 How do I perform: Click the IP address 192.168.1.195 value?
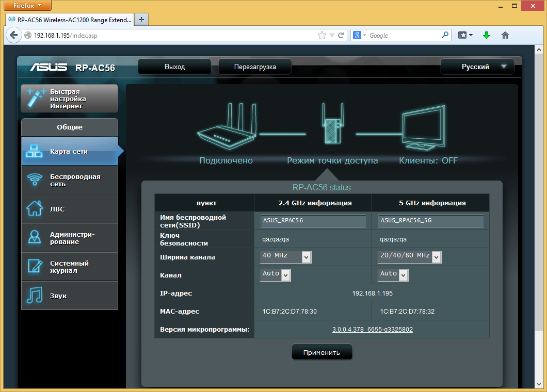click(372, 293)
